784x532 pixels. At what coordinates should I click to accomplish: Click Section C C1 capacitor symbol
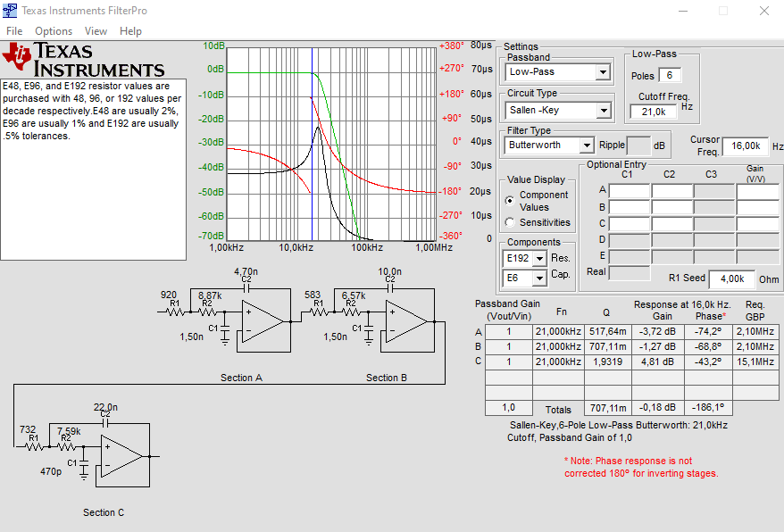84,462
